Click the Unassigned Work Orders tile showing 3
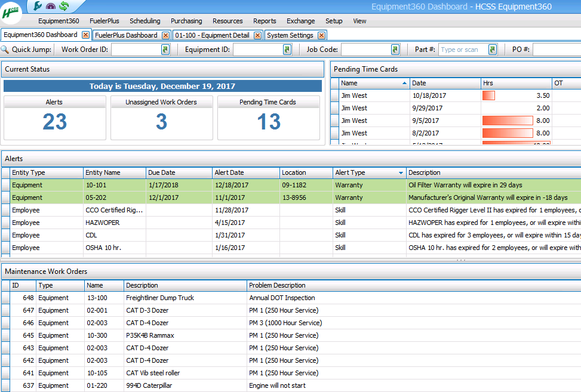 click(162, 118)
